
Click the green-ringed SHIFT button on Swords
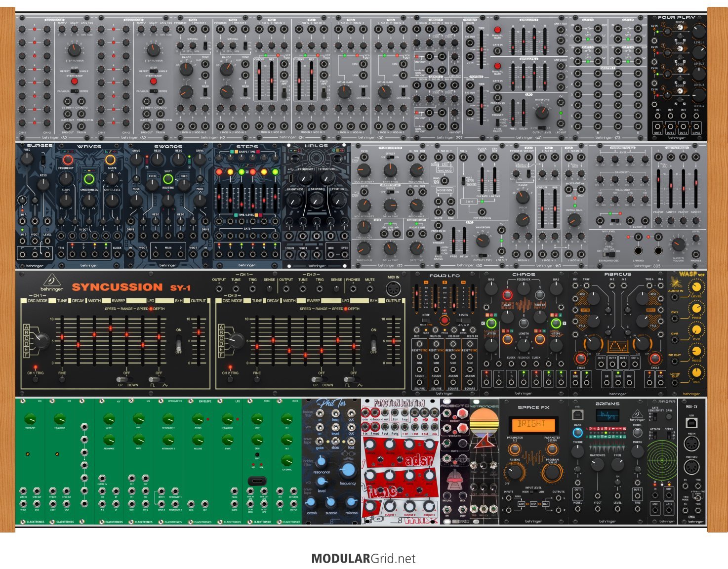pos(168,178)
